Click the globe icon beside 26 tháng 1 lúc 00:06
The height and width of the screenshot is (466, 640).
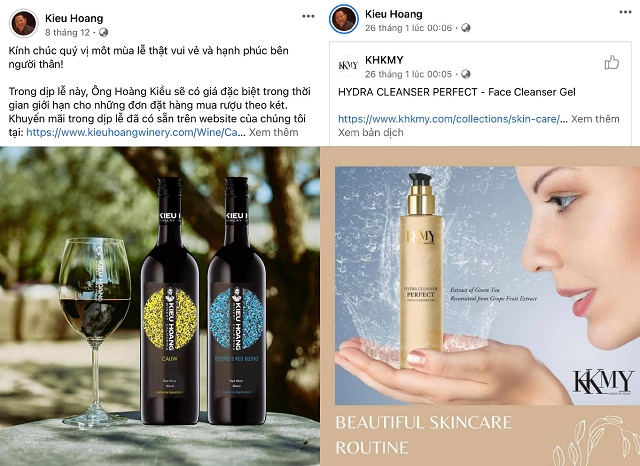click(x=466, y=28)
